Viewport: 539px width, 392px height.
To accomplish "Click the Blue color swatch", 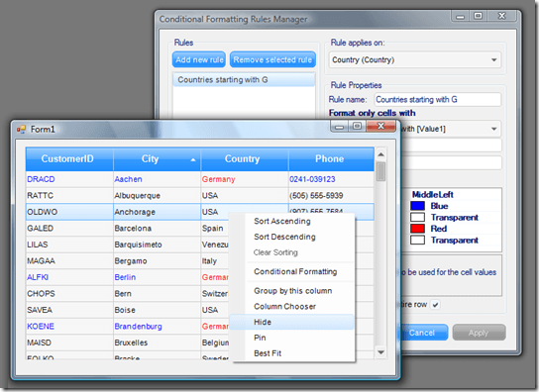I will 417,206.
